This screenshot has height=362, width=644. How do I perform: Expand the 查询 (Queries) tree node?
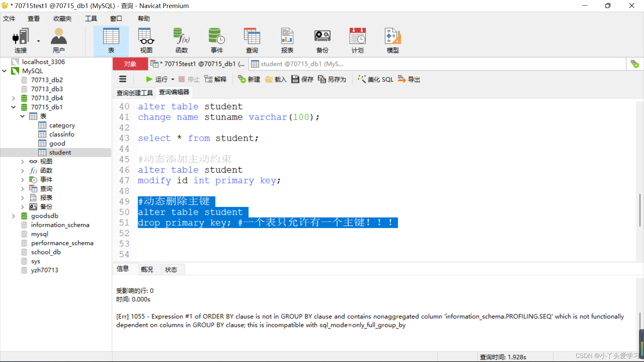tap(22, 189)
